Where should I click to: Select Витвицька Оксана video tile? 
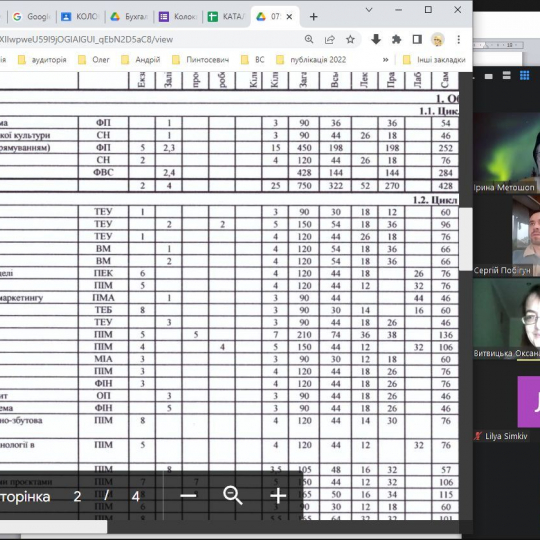pos(506,319)
